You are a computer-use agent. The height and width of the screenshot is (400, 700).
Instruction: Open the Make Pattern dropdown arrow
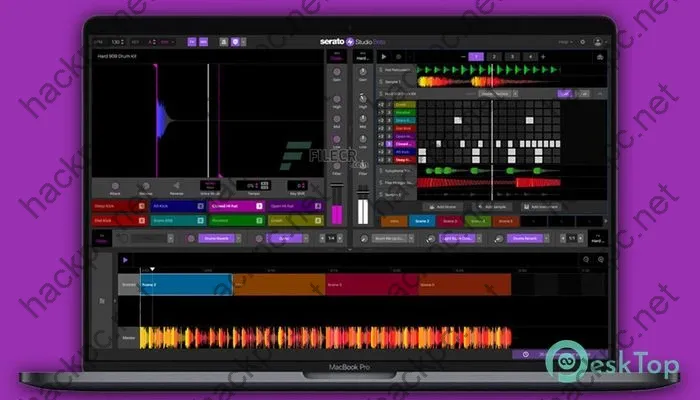coord(515,94)
